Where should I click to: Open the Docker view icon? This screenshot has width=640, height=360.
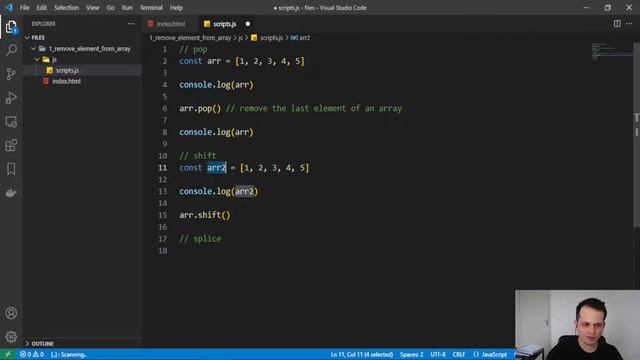click(x=11, y=193)
